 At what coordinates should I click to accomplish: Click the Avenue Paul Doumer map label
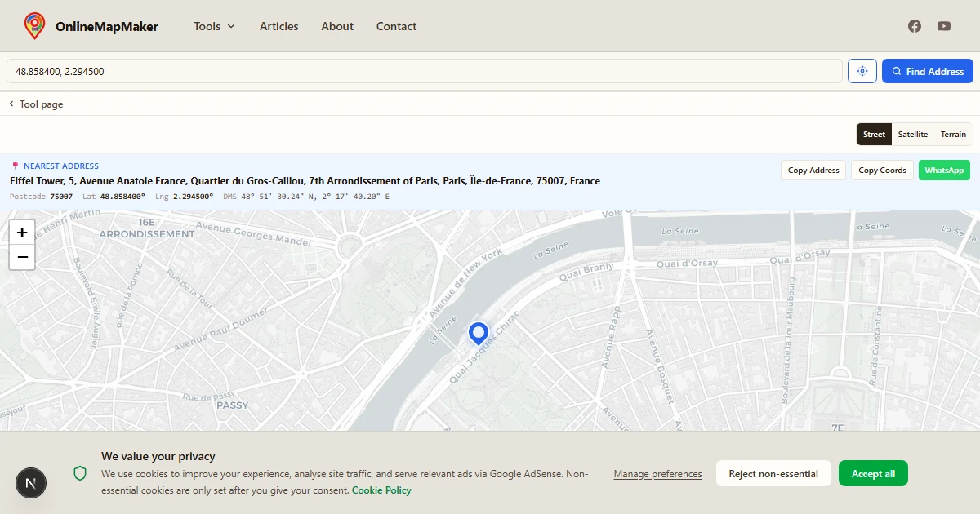click(x=220, y=330)
